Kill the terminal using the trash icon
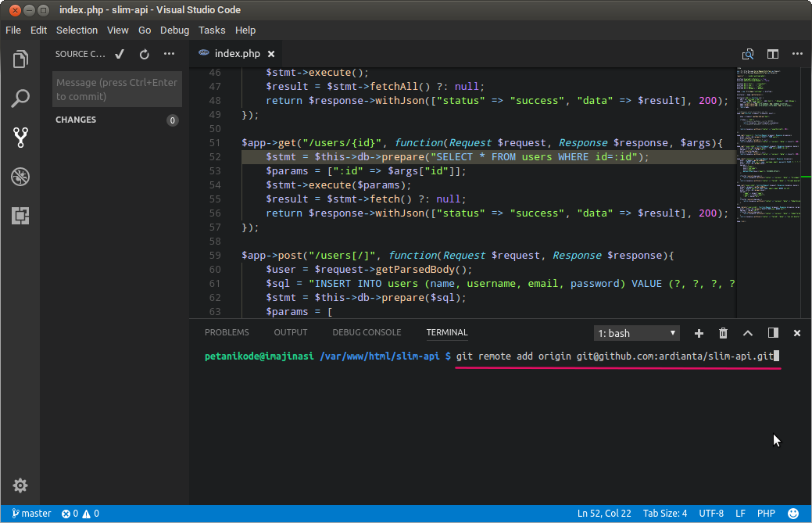 coord(723,333)
